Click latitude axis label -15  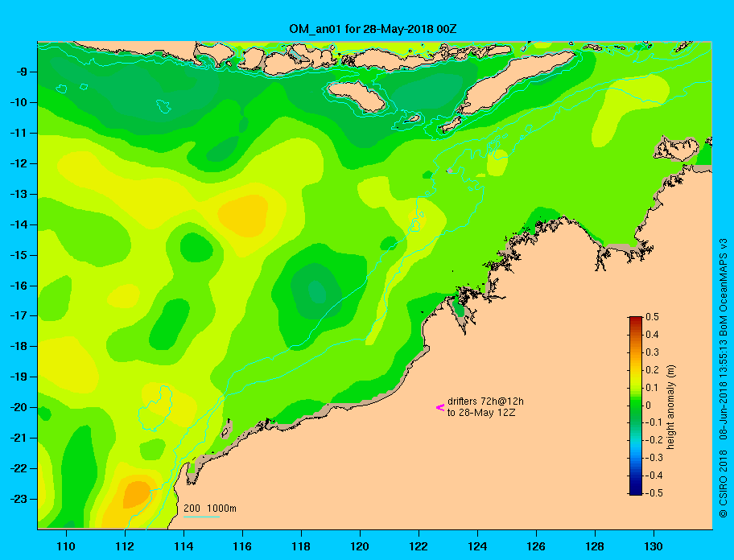(19, 255)
